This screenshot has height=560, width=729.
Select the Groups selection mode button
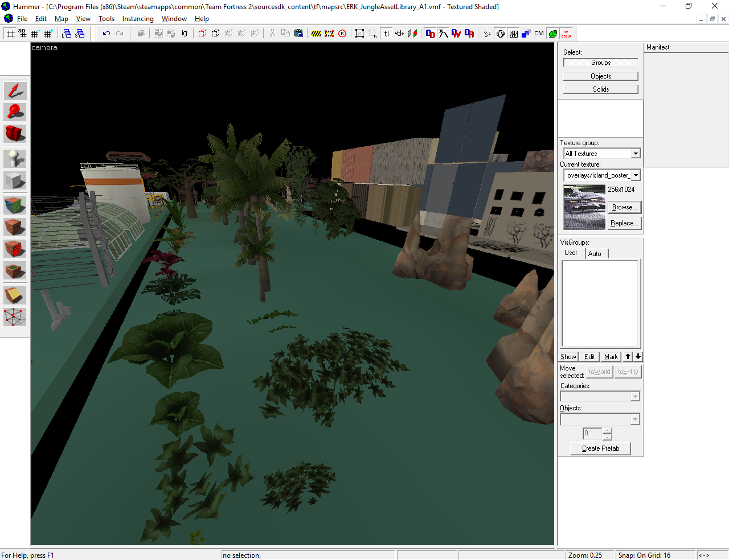pos(601,63)
